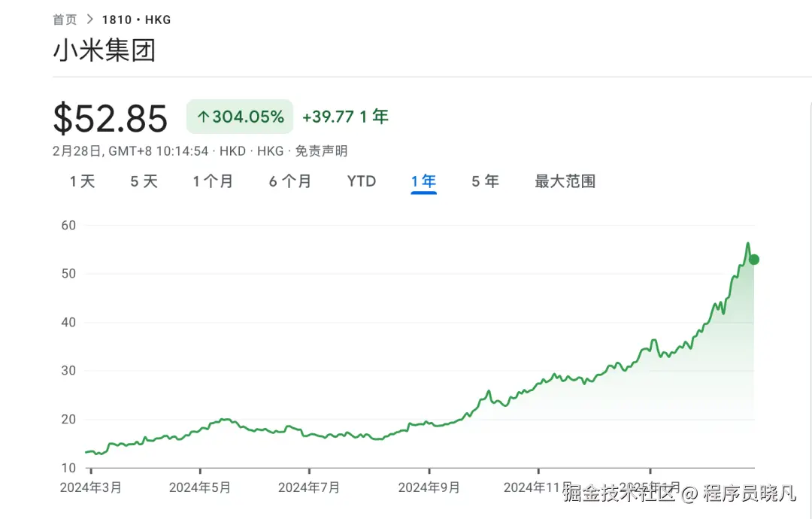
Task: Click the green 304.05% change badge
Action: click(x=239, y=117)
